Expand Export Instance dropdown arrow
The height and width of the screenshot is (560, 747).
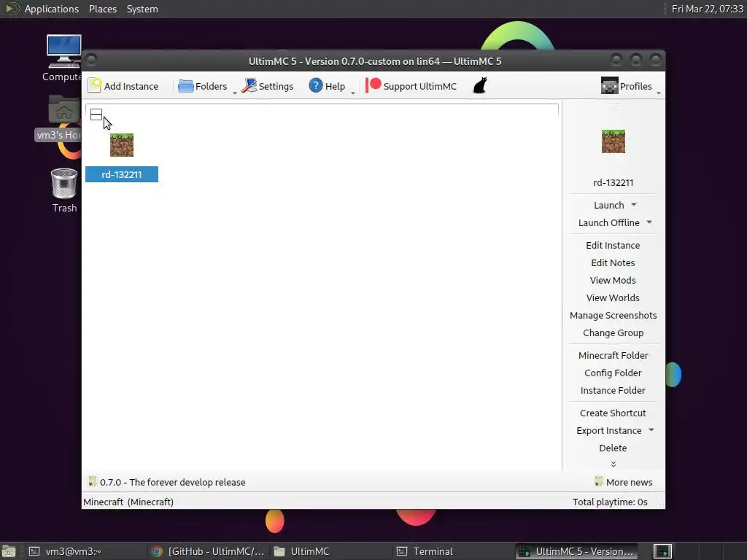pyautogui.click(x=651, y=430)
